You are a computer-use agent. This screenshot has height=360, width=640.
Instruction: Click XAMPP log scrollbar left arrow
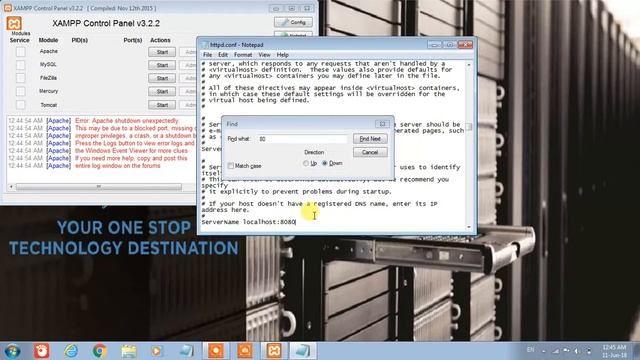[11, 187]
